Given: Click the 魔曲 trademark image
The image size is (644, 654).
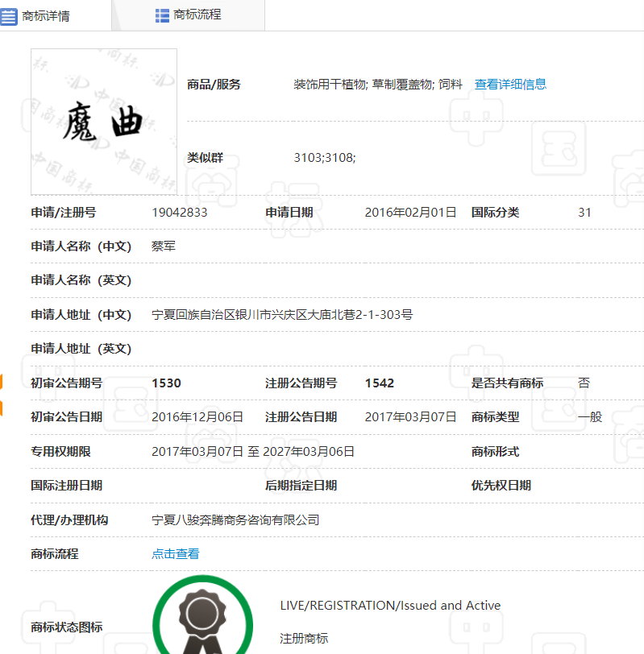Looking at the screenshot, I should point(104,122).
